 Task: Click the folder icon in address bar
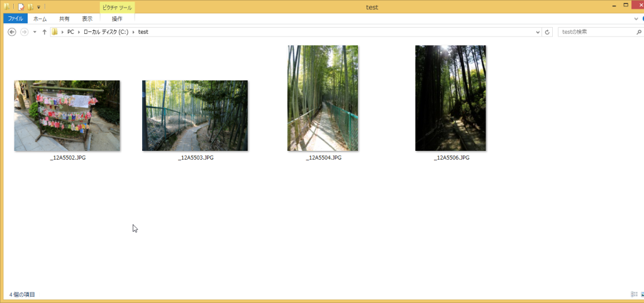55,32
